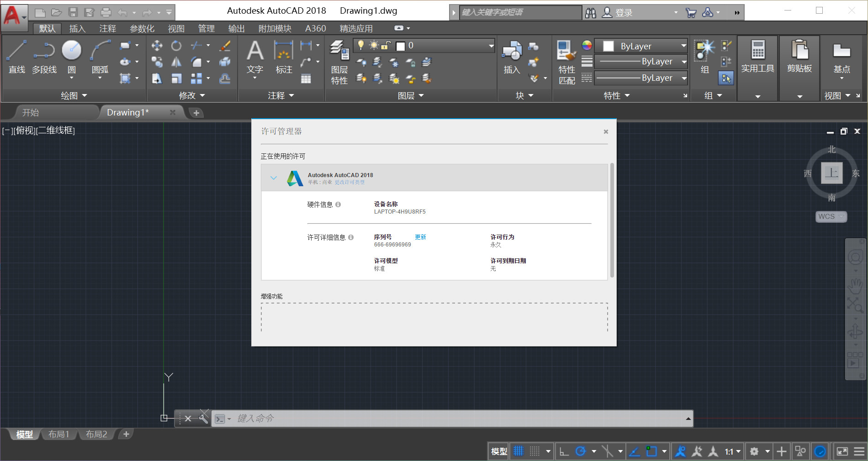This screenshot has height=461, width=868.
Task: Click the Open folder icon in quick access toolbar
Action: click(x=56, y=12)
